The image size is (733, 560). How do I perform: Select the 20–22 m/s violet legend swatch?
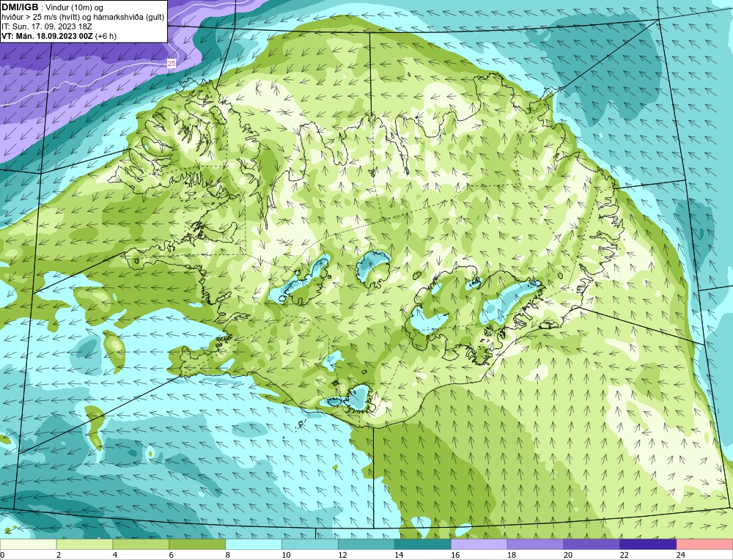(x=592, y=545)
